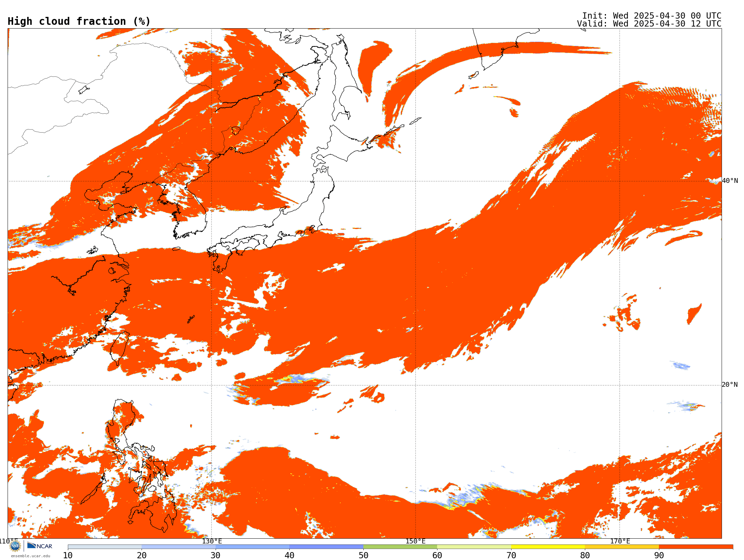The height and width of the screenshot is (560, 744).
Task: Click the bright yellow 70-80 colorbar segment
Action: (x=548, y=547)
